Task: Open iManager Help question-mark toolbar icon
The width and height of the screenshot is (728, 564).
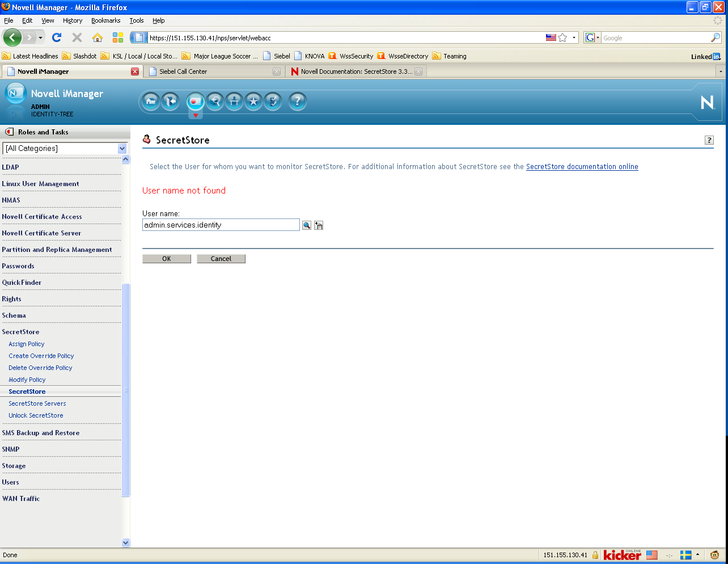Action: [x=297, y=102]
